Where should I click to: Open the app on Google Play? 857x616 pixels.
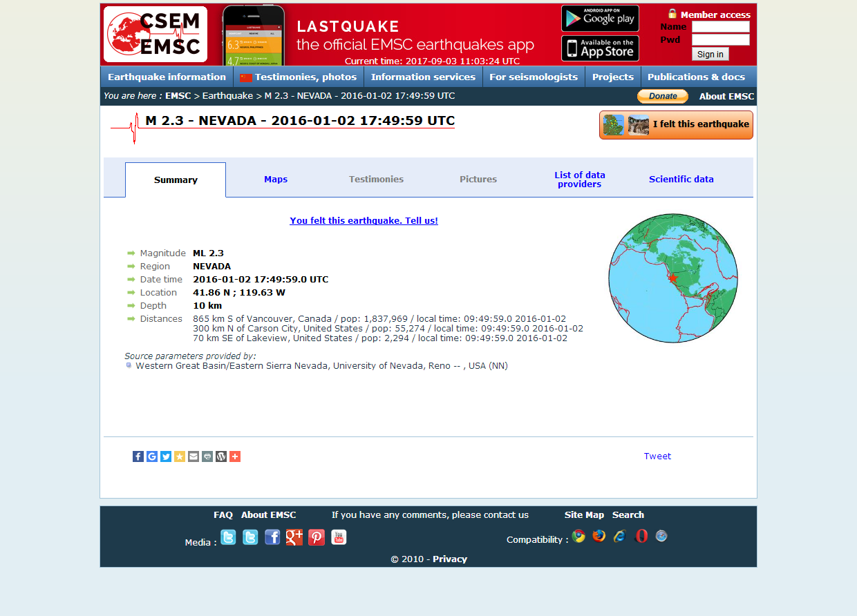(x=599, y=18)
